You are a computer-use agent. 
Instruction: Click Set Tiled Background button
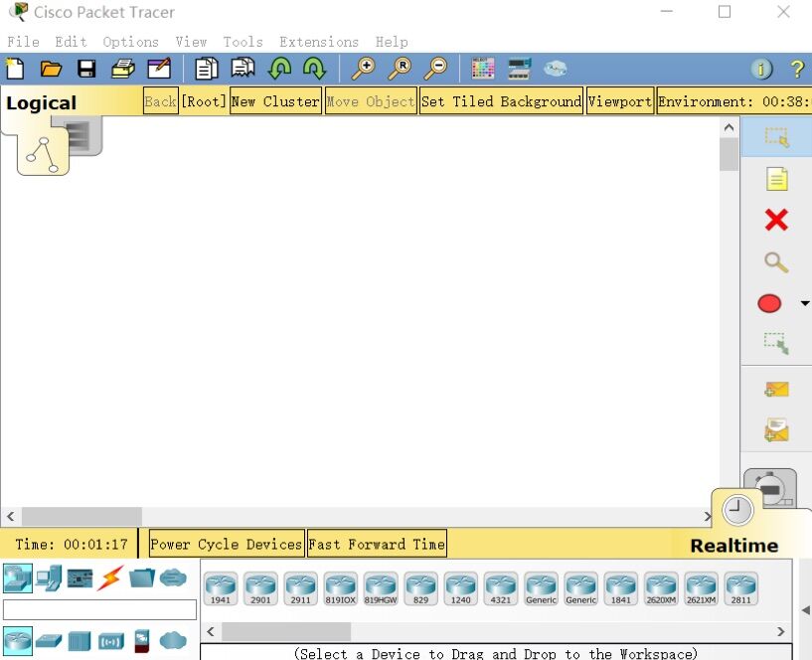501,101
